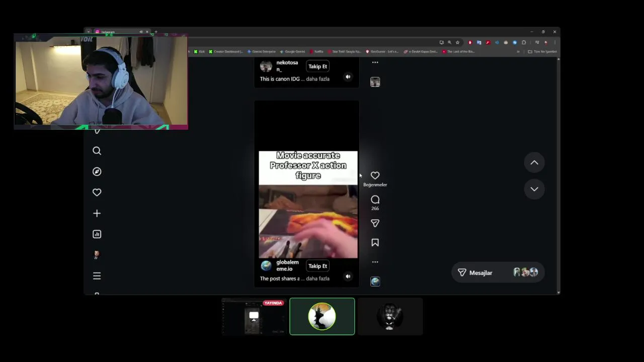Viewport: 644px width, 362px height.
Task: Open the Netflix bookmark
Action: click(316, 51)
